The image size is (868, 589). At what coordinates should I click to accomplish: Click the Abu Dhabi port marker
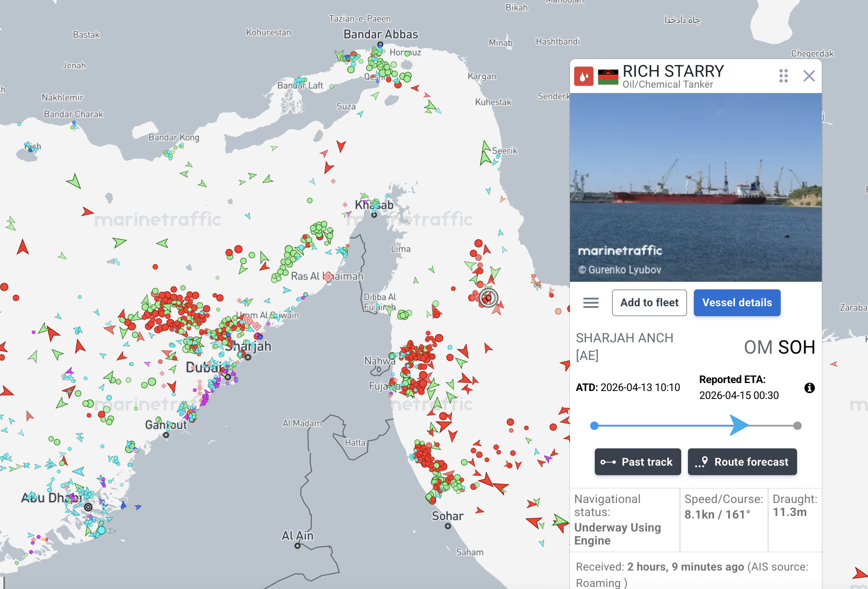[88, 507]
